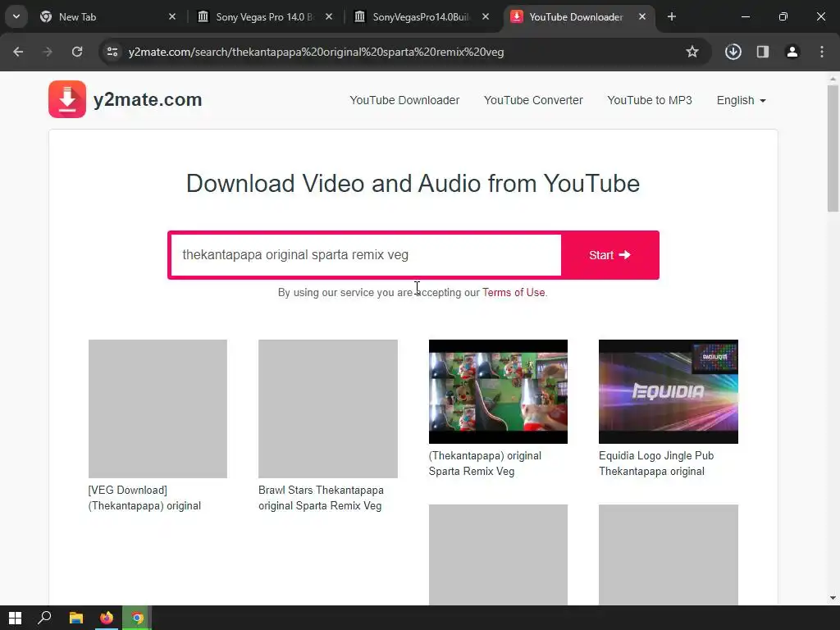This screenshot has width=840, height=630.
Task: Click the Start search button
Action: tap(609, 255)
